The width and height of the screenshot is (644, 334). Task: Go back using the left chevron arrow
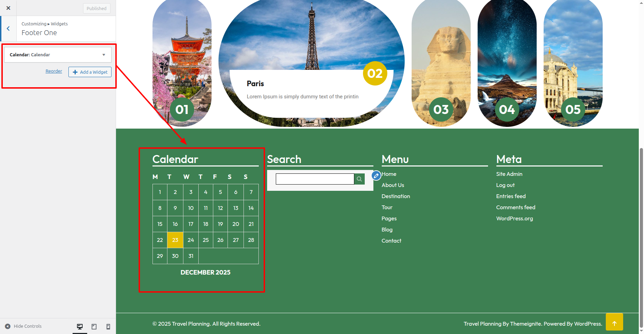[8, 29]
